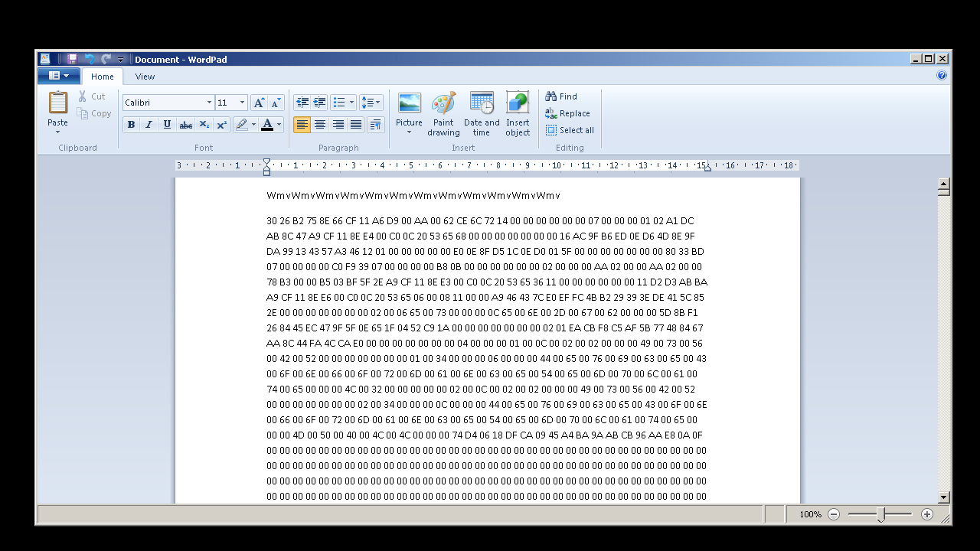This screenshot has height=551, width=980.
Task: Align text to the right
Action: point(338,125)
